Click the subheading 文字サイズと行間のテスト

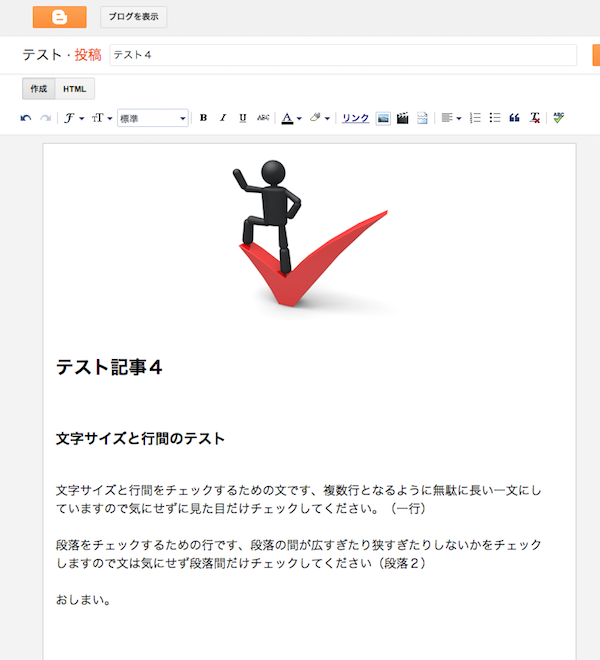[141, 439]
